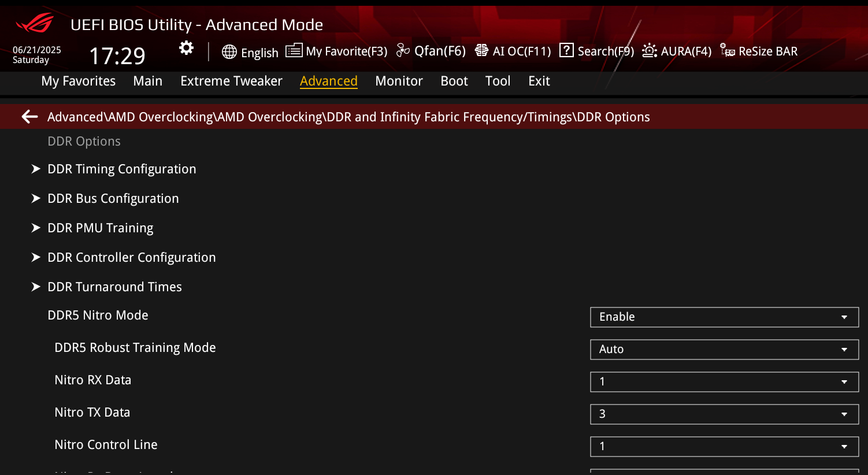The width and height of the screenshot is (868, 475).
Task: Click arrow beside DDR Controller Configuration
Action: [x=36, y=257]
